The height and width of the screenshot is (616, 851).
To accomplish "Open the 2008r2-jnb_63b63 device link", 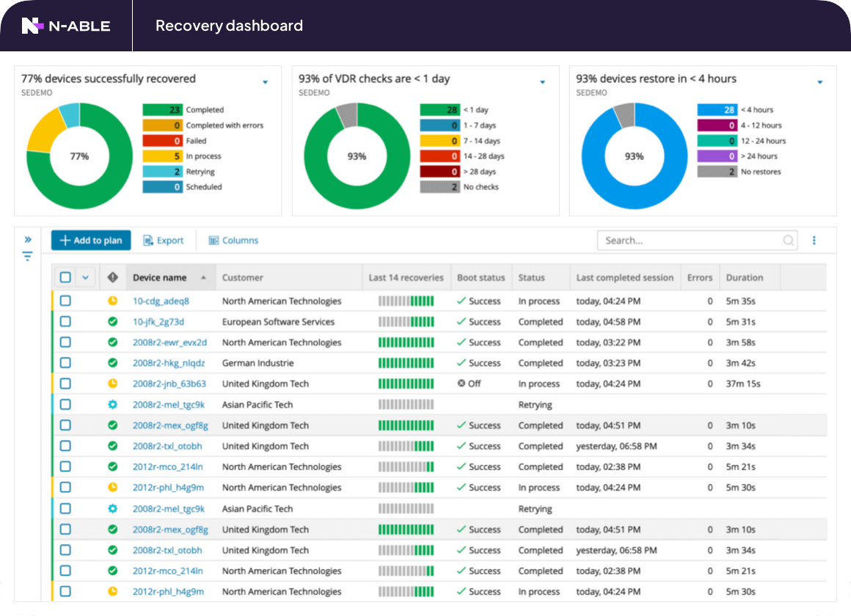I will (169, 384).
